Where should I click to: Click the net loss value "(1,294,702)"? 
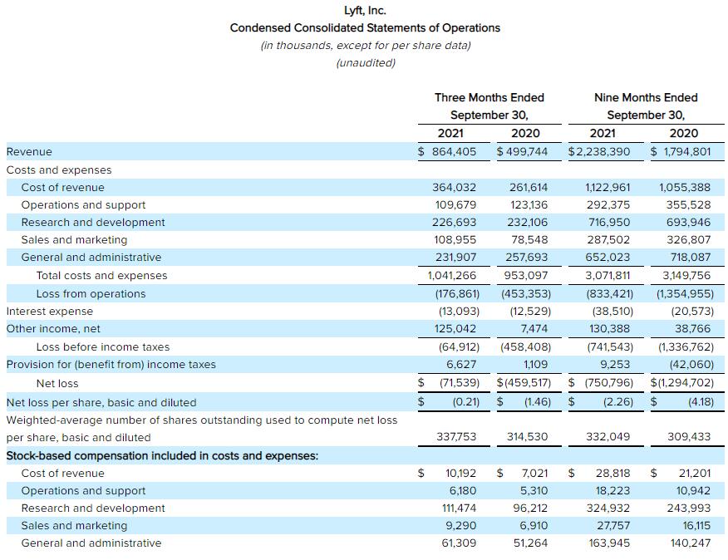(x=686, y=383)
